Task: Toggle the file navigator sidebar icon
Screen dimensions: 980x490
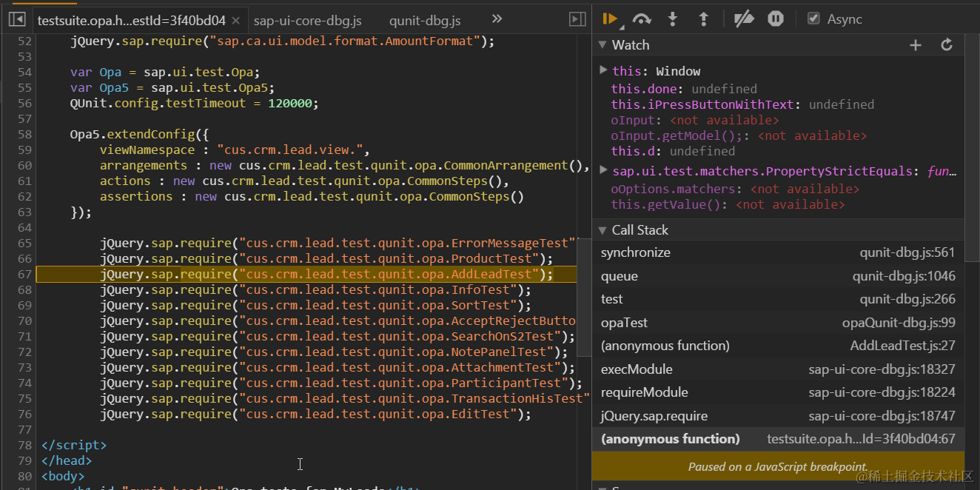Action: (x=16, y=20)
